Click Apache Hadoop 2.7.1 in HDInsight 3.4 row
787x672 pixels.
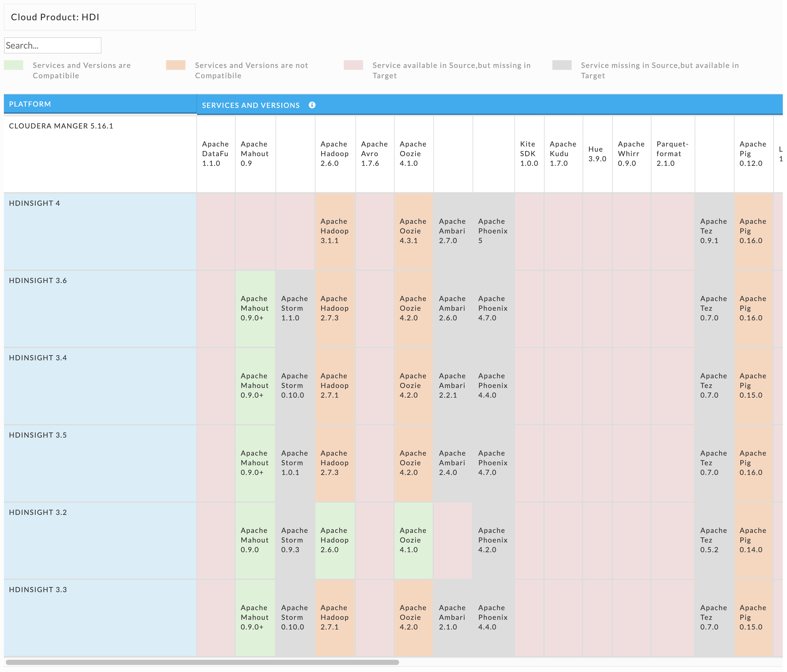point(335,386)
